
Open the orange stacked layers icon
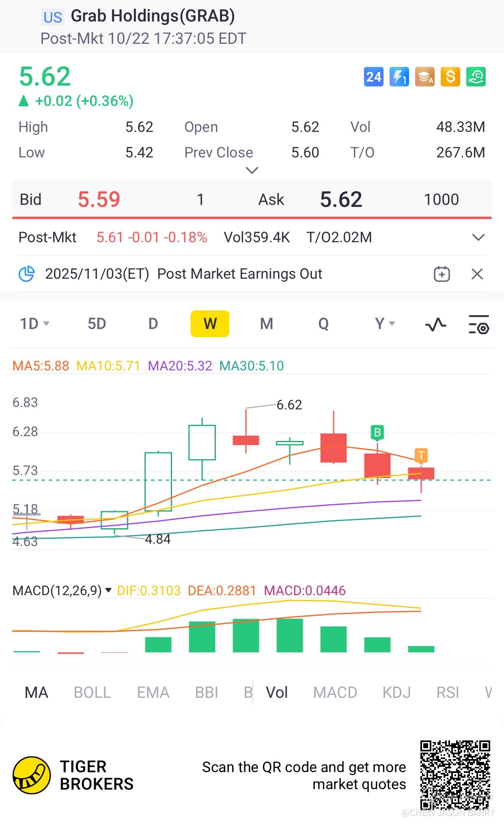425,77
